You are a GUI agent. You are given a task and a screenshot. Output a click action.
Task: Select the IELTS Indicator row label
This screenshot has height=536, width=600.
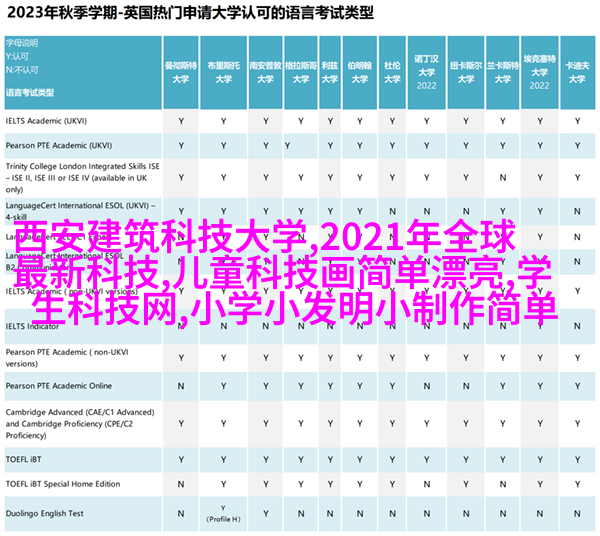coord(32,326)
